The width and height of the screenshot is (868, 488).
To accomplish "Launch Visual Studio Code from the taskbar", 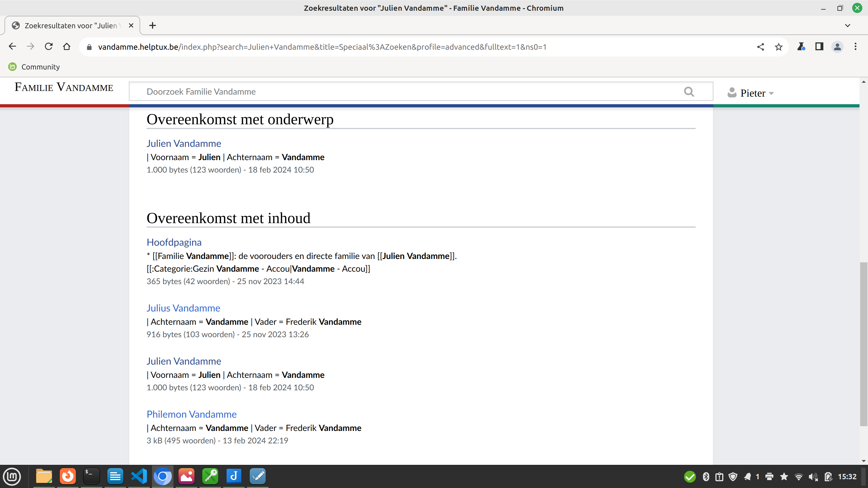I will (139, 476).
